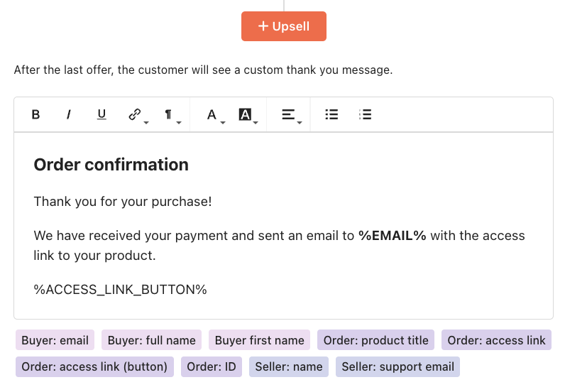The width and height of the screenshot is (565, 392).
Task: Toggle bold formatting in the editor toolbar
Action: pos(35,114)
